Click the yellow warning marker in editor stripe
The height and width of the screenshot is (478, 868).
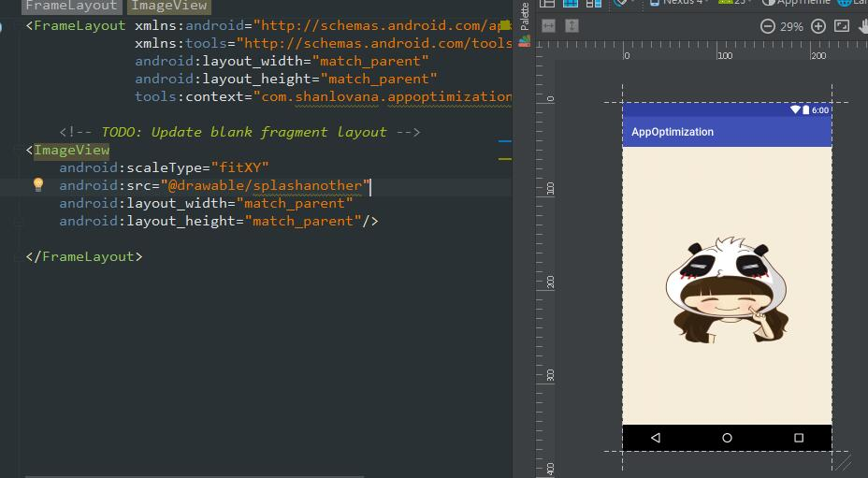pyautogui.click(x=504, y=159)
